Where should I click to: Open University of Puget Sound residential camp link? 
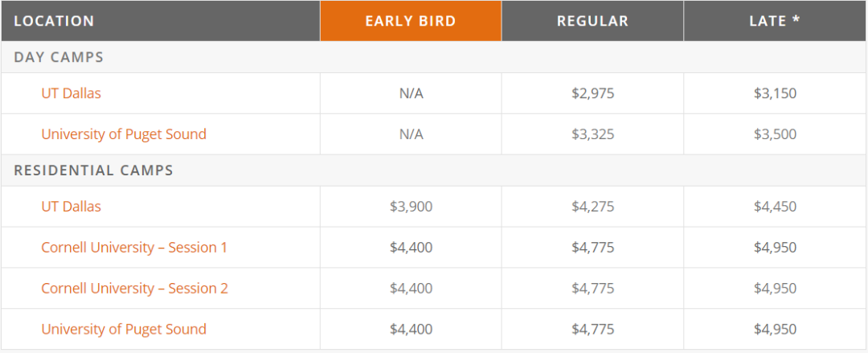pos(124,329)
